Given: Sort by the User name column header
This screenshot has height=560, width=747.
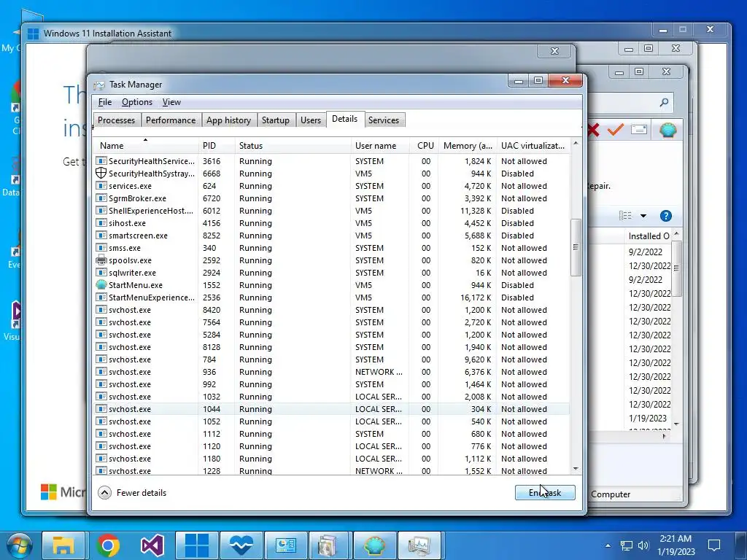Looking at the screenshot, I should click(380, 145).
